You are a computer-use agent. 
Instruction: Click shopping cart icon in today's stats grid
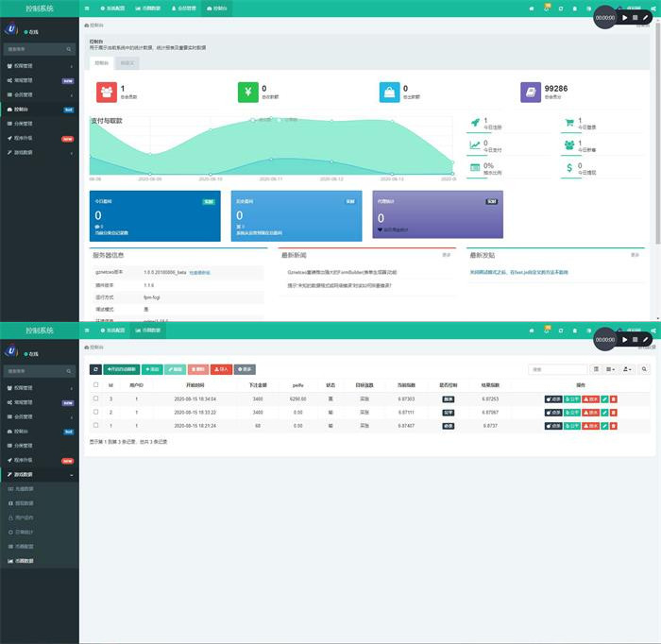(569, 123)
